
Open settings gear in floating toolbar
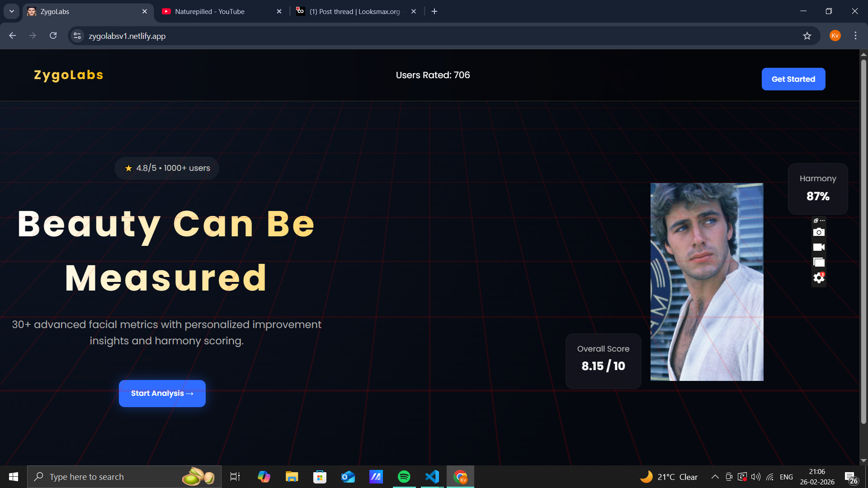tap(819, 278)
